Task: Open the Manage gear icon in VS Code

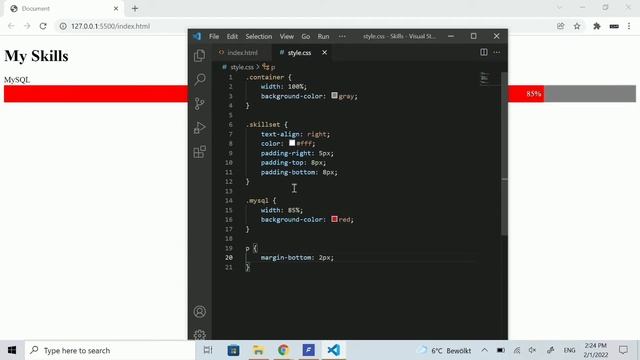Action: point(200,334)
